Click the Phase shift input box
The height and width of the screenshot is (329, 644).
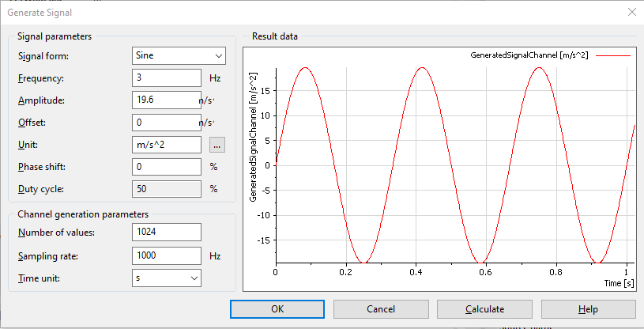[166, 167]
